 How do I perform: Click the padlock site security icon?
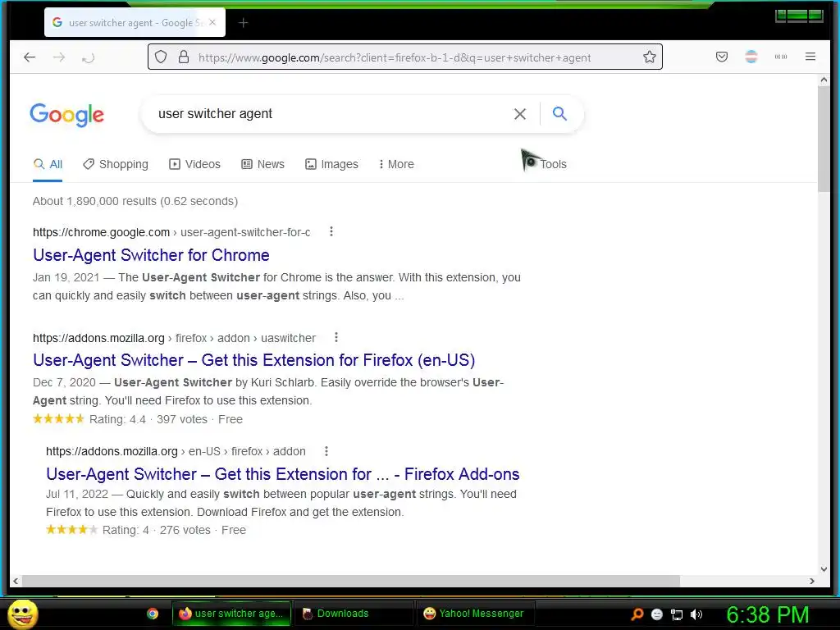(183, 57)
